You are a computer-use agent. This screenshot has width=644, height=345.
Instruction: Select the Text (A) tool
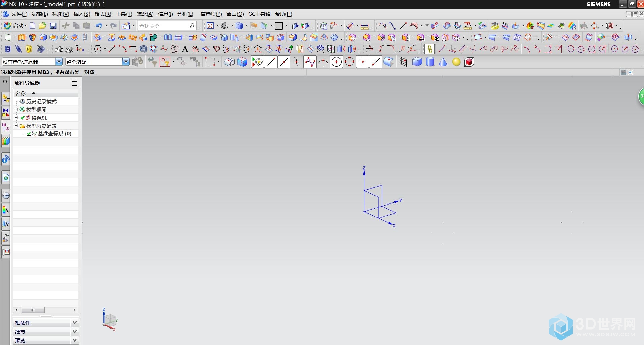click(185, 49)
